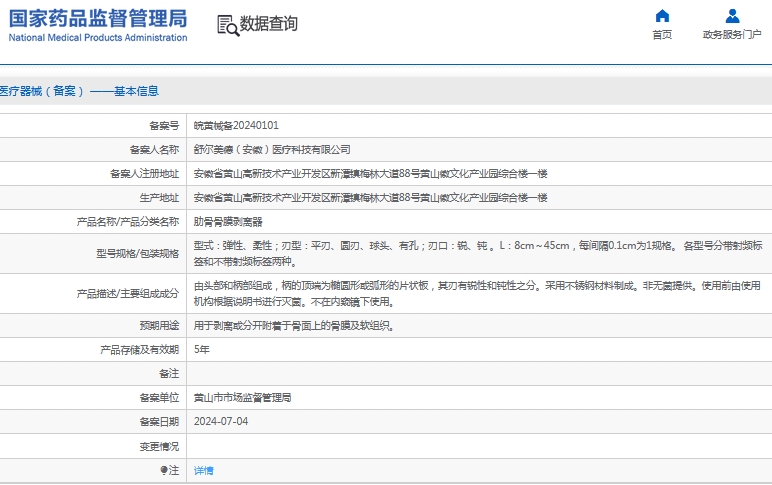The width and height of the screenshot is (772, 485).
Task: Select the text 用于剥离或分开附着于骨面上的骨膜及软组织
Action: click(294, 325)
